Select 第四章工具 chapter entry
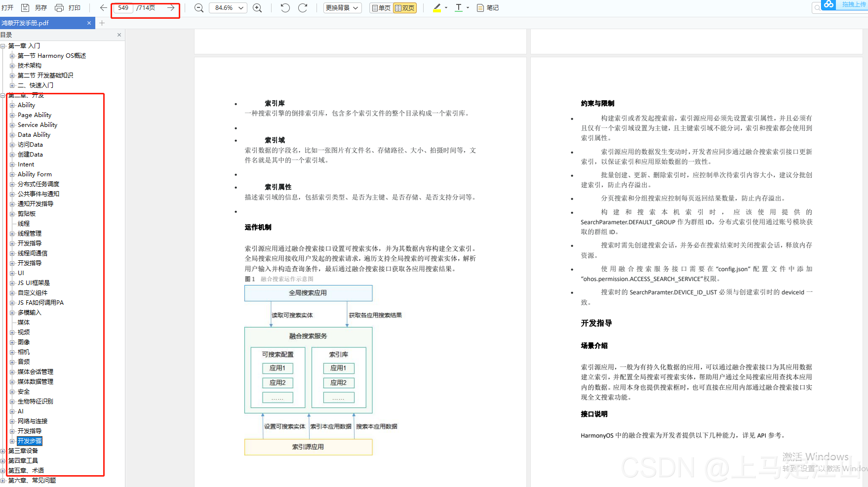The height and width of the screenshot is (487, 868). [23, 461]
